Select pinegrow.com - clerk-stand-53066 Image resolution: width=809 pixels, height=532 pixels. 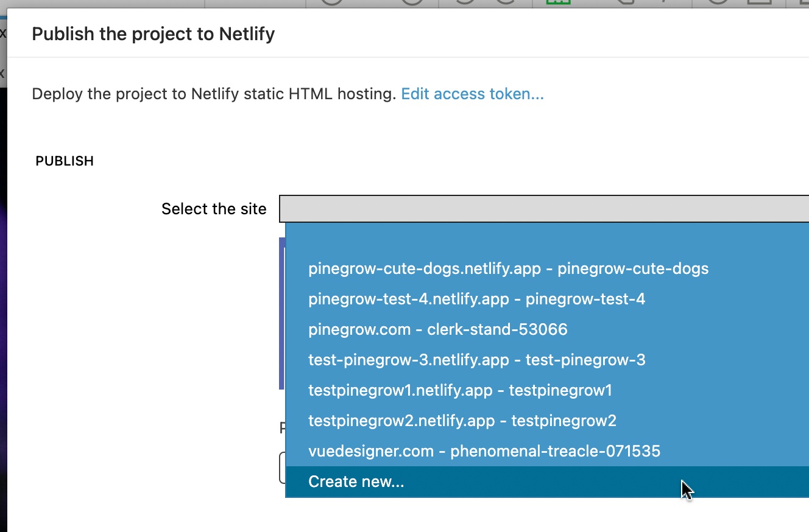[x=547, y=329]
